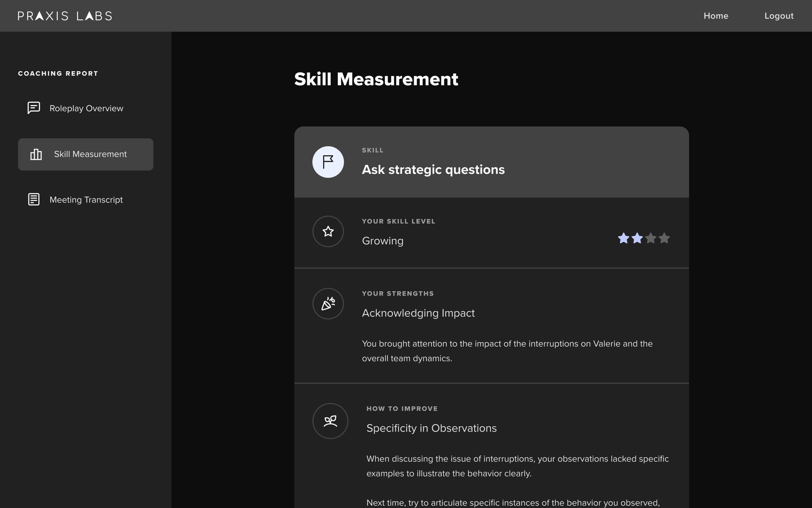Screen dimensions: 812x508
Task: Click the Meeting Transcript document icon
Action: [33, 199]
